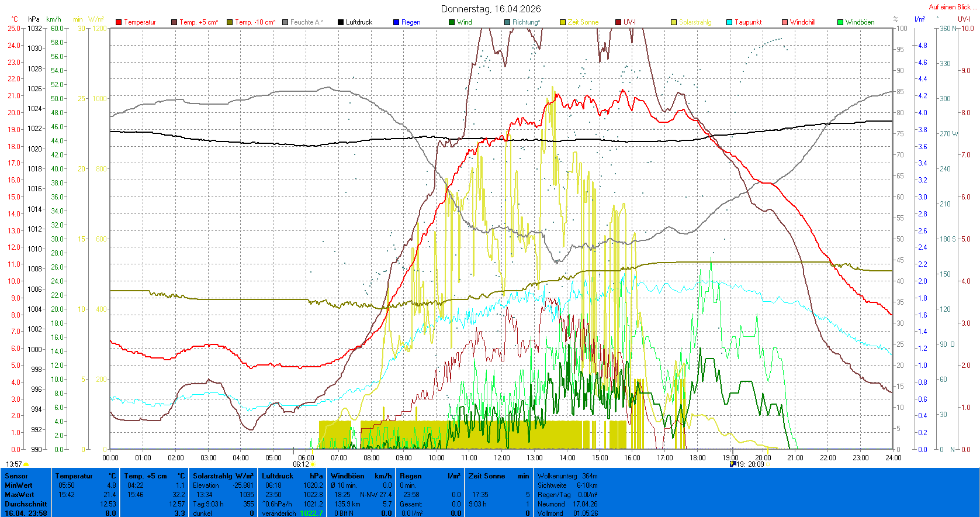The height and width of the screenshot is (517, 980).
Task: Click the green 1022.7 pressure value
Action: coord(311,513)
